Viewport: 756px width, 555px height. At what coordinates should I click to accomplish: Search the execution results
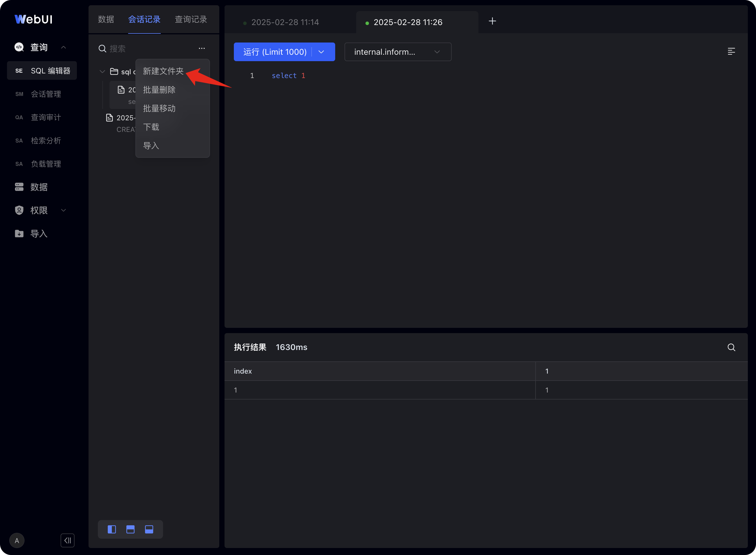(732, 347)
